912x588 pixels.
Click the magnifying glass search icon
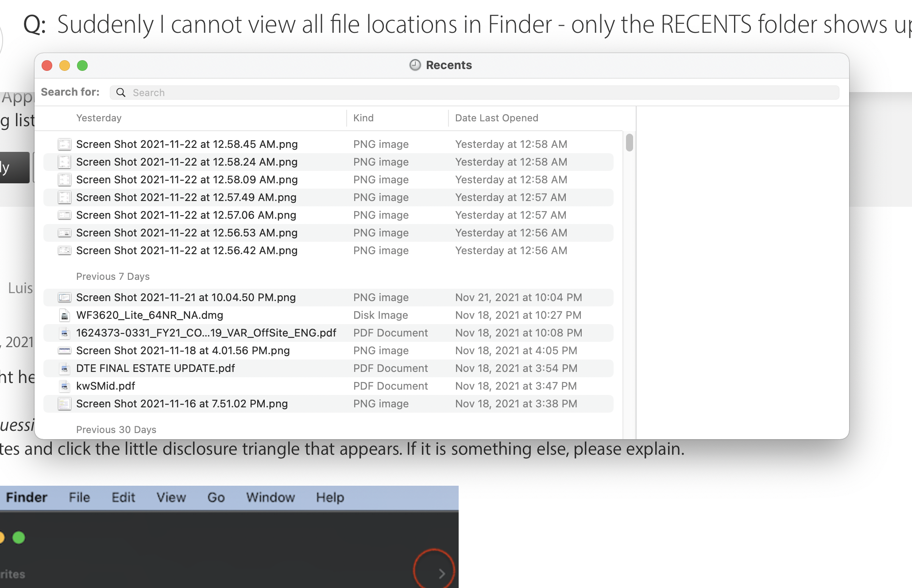coord(120,92)
